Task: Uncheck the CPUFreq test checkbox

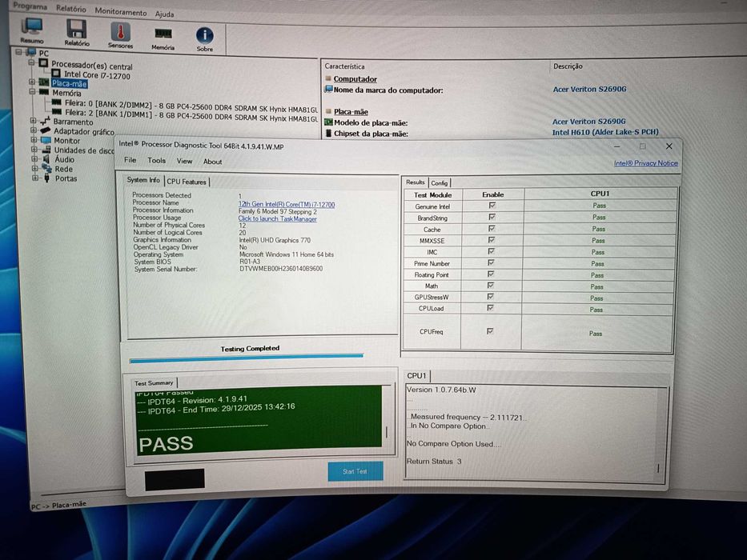Action: 490,331
